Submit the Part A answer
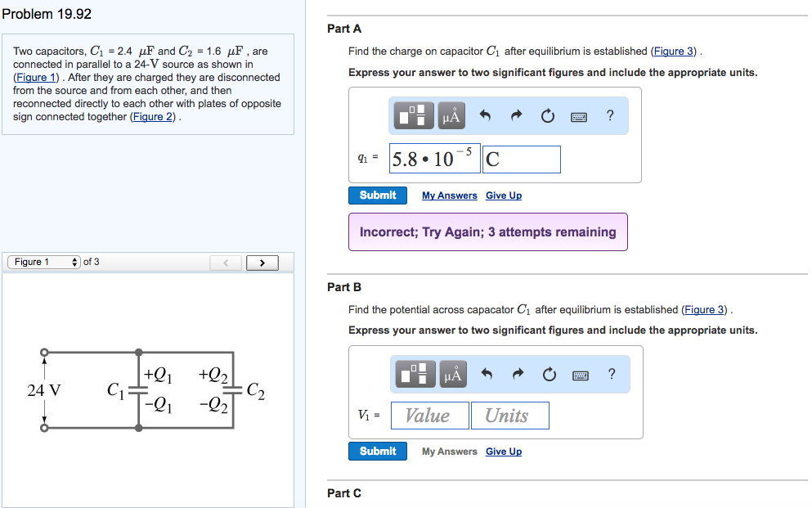This screenshot has height=508, width=812. (378, 196)
